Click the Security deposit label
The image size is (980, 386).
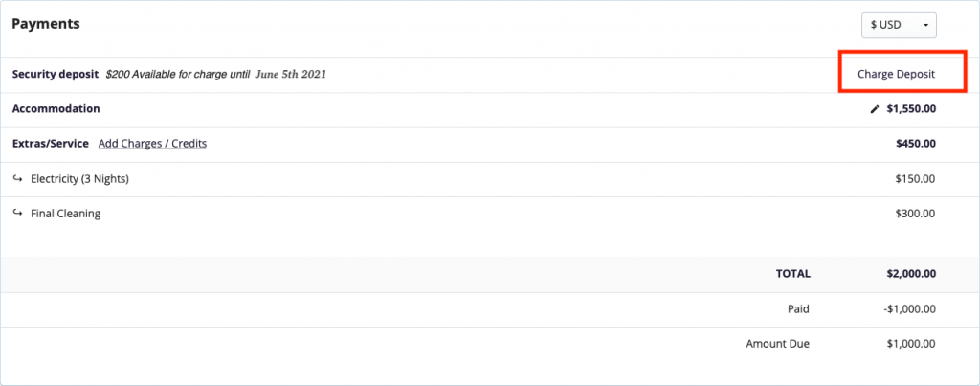click(56, 74)
